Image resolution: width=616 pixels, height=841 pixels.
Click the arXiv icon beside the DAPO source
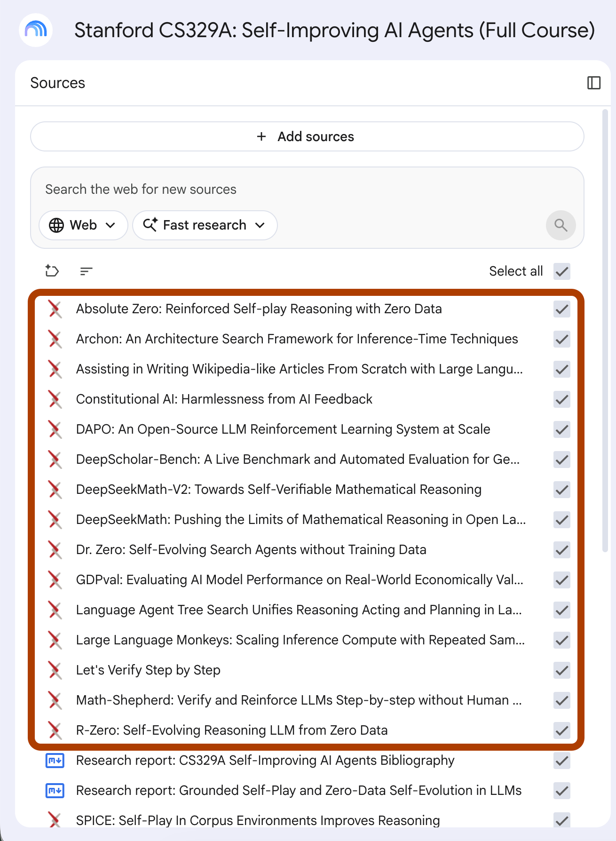(x=55, y=429)
